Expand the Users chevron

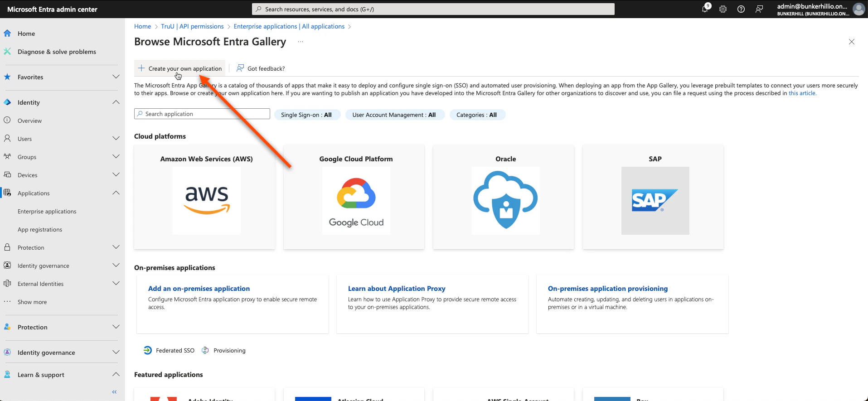pyautogui.click(x=116, y=138)
